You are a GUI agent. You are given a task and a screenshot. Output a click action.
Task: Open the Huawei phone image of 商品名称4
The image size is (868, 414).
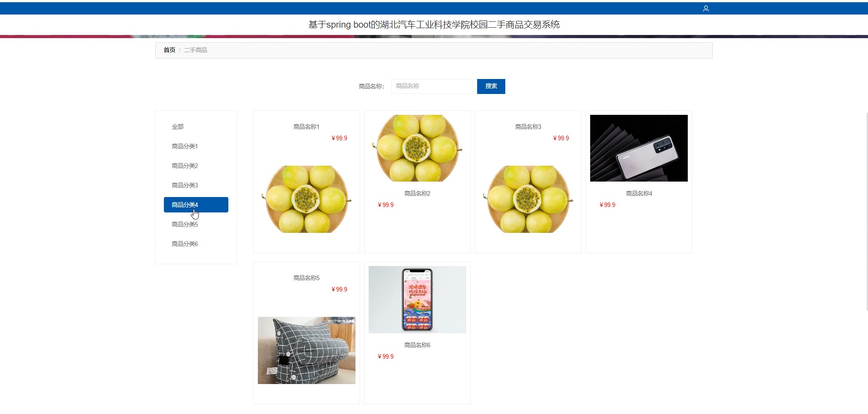click(639, 148)
